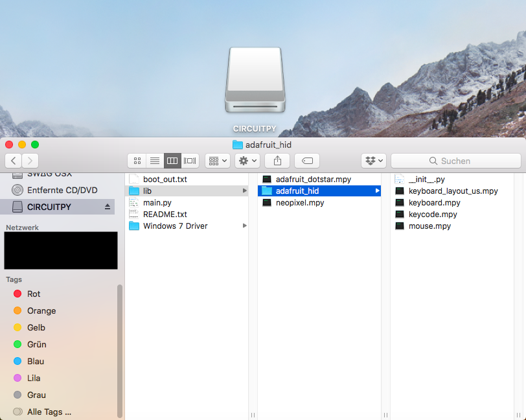Click the Entfernte CD/DVD disc icon

point(17,190)
